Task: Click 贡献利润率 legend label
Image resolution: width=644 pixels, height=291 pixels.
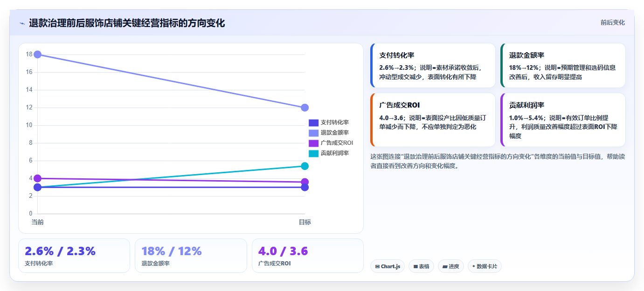Action: 334,153
